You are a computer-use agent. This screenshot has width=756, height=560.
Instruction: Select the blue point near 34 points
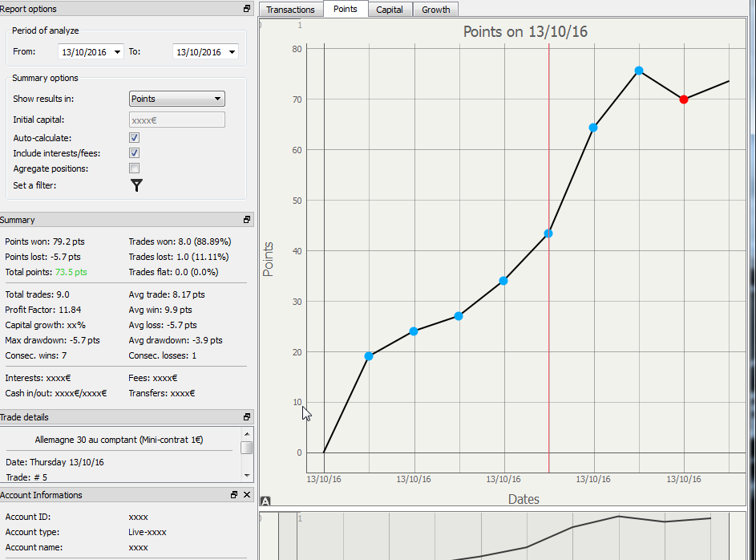pos(503,281)
